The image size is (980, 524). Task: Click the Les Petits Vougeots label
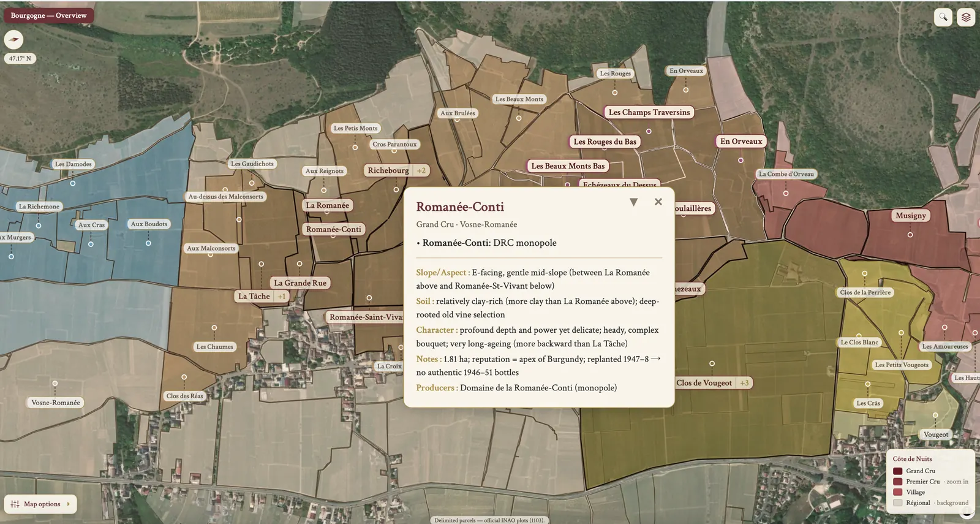click(902, 365)
